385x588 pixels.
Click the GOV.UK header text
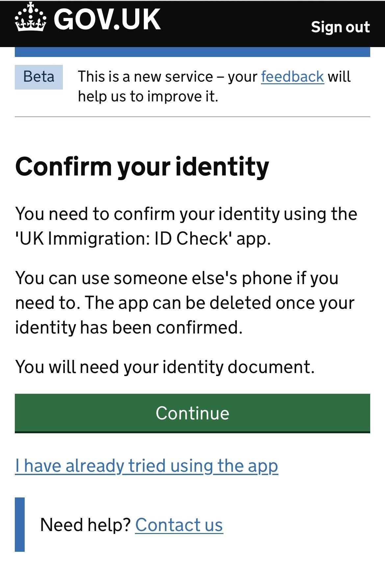[x=107, y=20]
